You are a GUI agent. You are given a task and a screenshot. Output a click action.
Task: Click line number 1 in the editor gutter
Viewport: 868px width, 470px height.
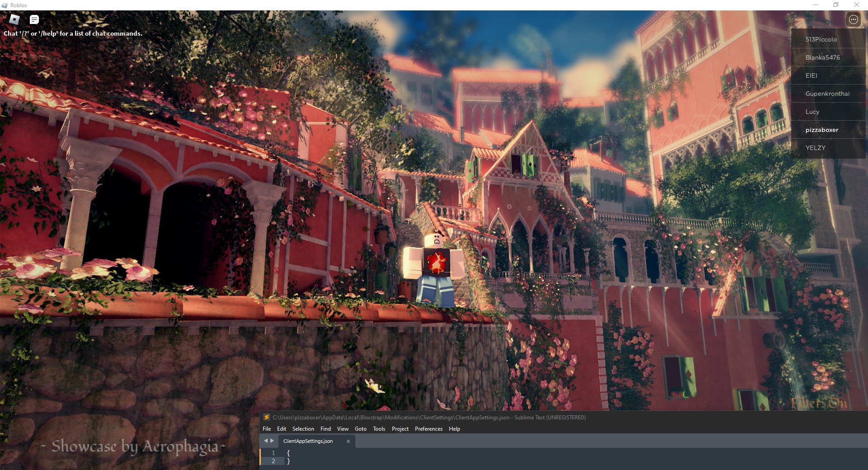point(273,453)
